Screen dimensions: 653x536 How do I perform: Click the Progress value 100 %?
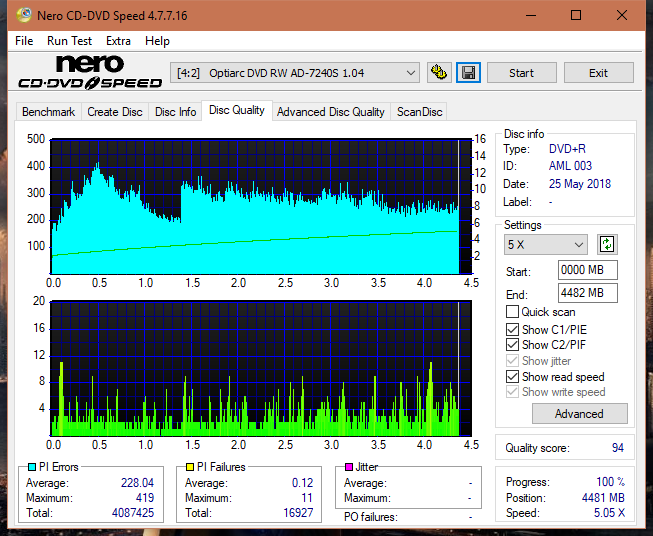pos(611,482)
